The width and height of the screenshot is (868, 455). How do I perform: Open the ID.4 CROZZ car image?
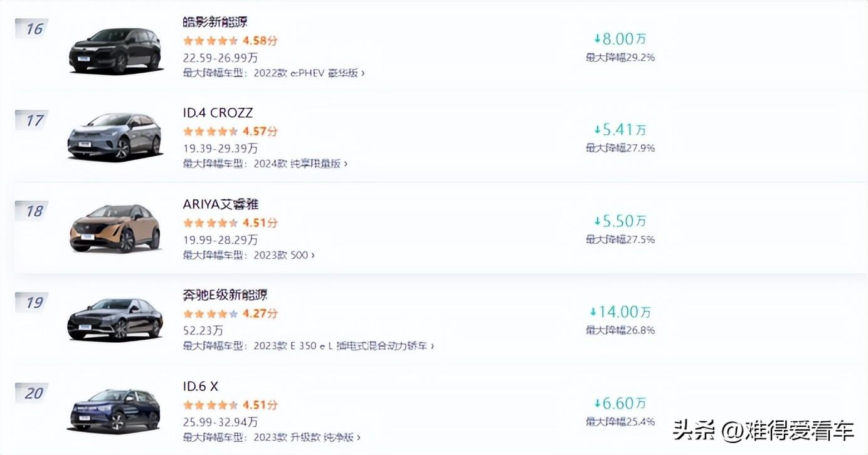coord(115,137)
